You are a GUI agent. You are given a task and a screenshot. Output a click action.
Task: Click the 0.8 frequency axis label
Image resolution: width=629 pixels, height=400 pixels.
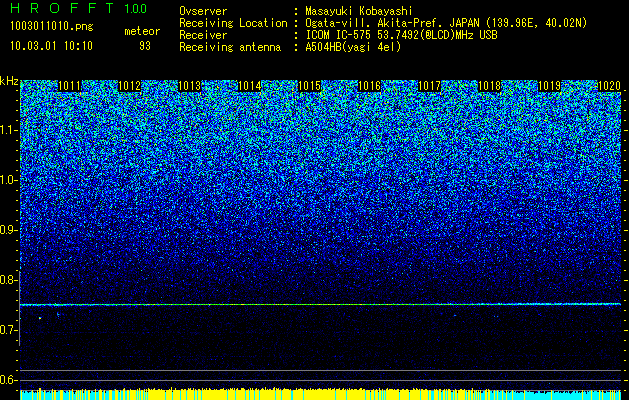[x=8, y=280]
